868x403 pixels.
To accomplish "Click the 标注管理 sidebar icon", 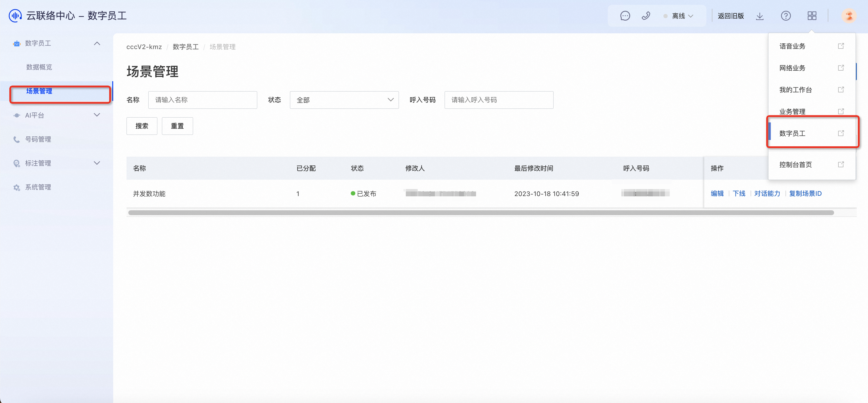I will coord(17,163).
